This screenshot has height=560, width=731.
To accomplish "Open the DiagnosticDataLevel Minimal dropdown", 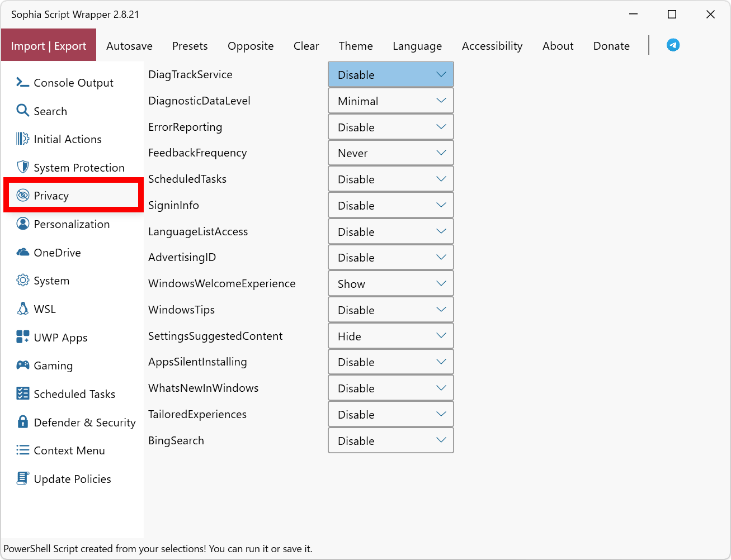I will point(390,101).
